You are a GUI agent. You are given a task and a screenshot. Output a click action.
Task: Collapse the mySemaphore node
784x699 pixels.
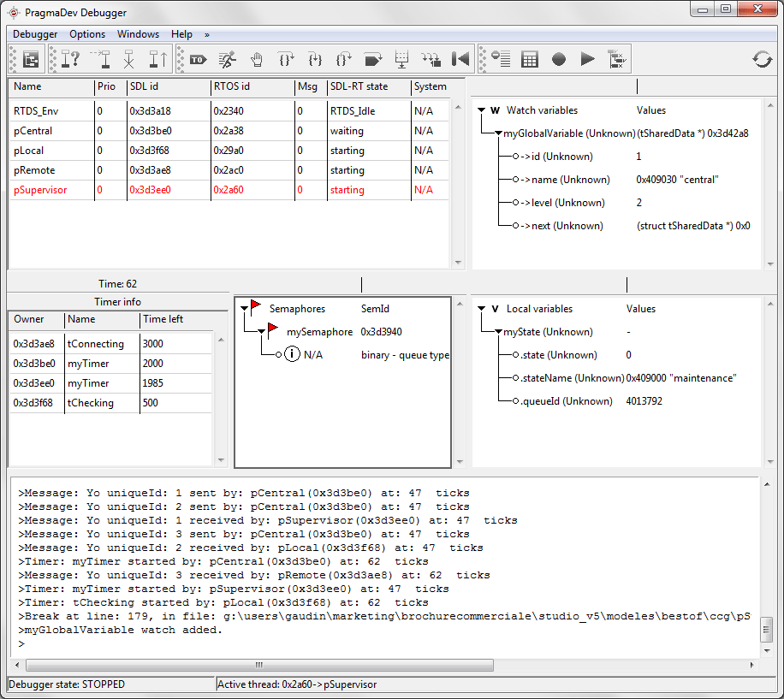pyautogui.click(x=261, y=331)
